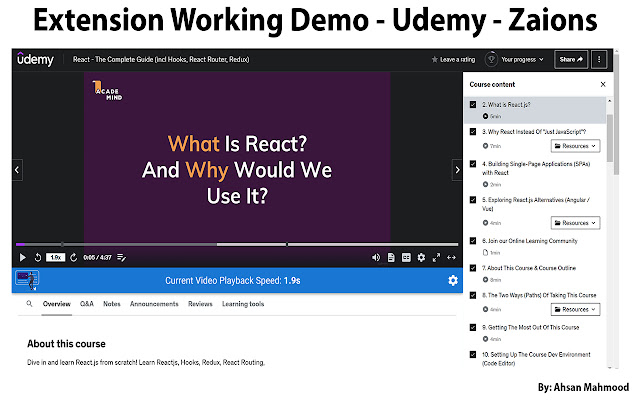Toggle expanded view icon

tap(451, 258)
